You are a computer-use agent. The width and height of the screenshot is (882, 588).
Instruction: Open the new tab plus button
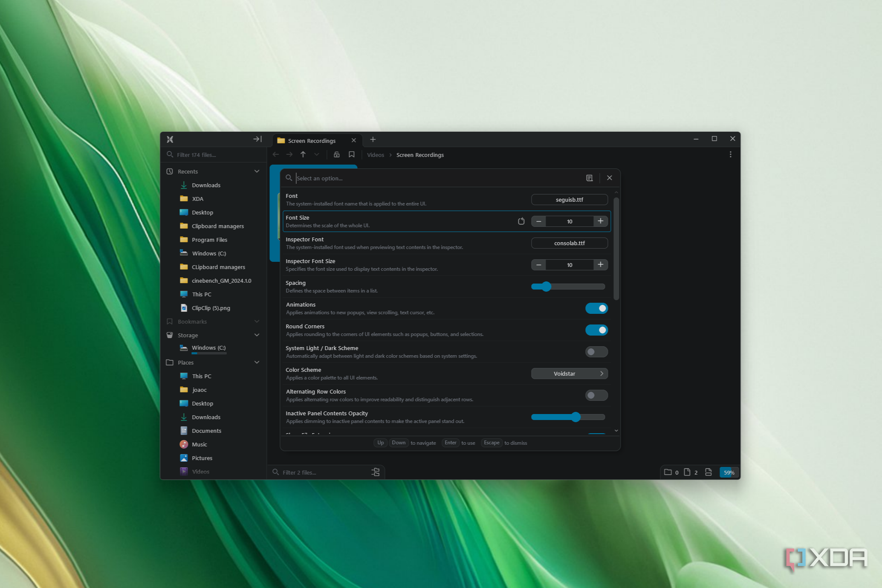[373, 139]
